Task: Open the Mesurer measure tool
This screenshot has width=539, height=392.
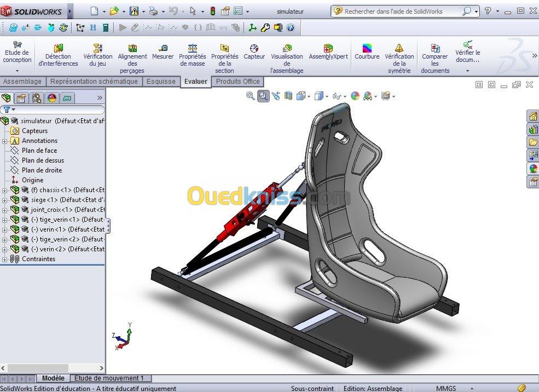Action: click(x=163, y=53)
